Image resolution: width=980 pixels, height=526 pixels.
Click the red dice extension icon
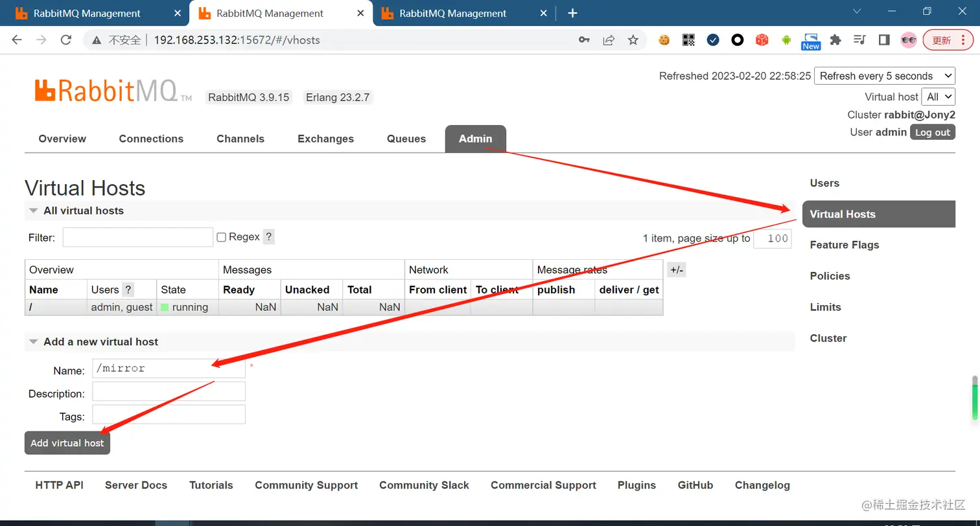pyautogui.click(x=762, y=40)
